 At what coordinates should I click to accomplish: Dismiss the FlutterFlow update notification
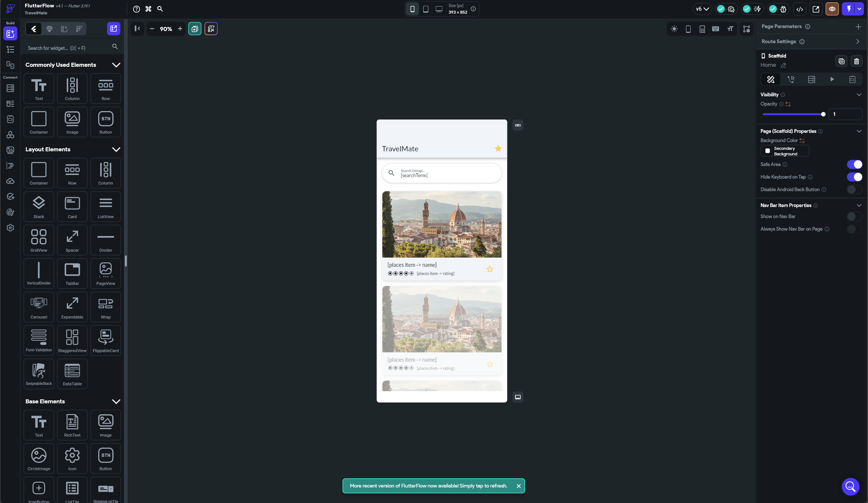[519, 486]
